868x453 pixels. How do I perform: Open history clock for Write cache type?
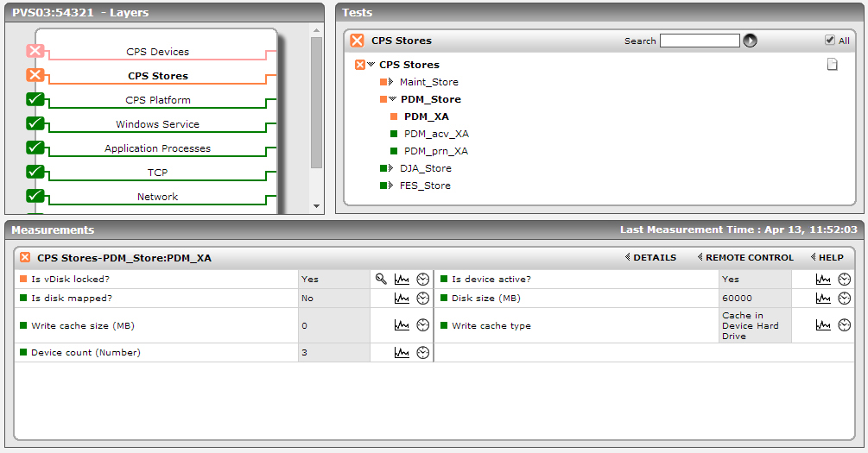[844, 325]
